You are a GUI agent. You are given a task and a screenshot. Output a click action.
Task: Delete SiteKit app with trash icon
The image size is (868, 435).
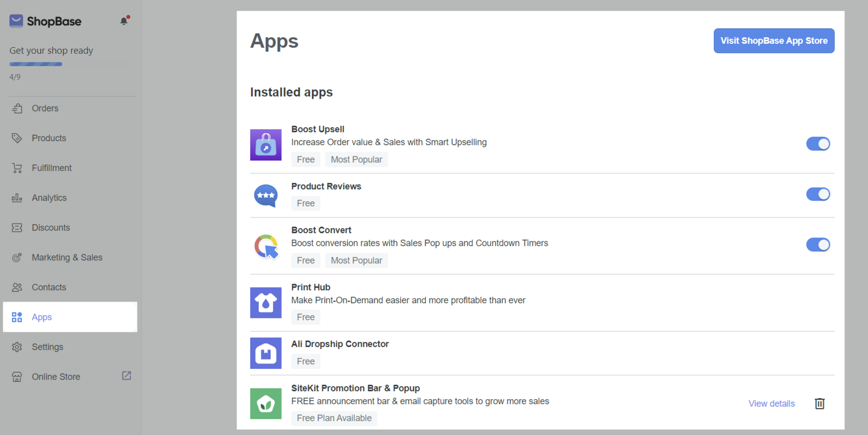819,404
